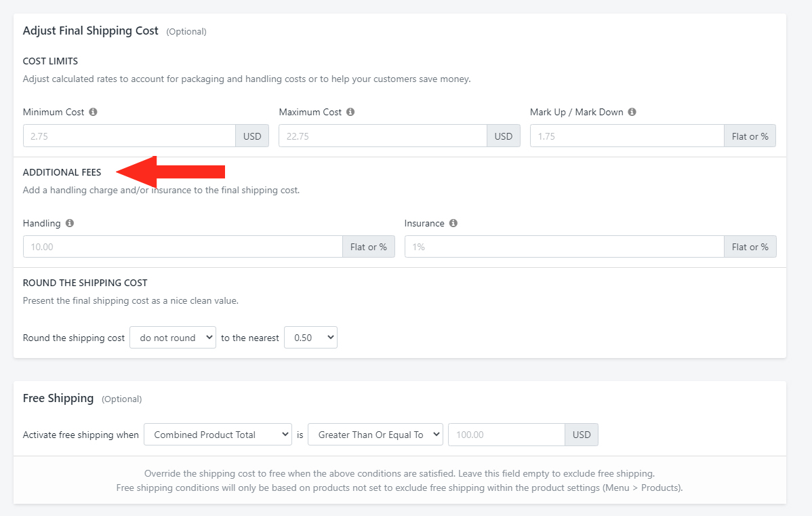Click 'Adjust calculated rates' description text

[x=247, y=79]
